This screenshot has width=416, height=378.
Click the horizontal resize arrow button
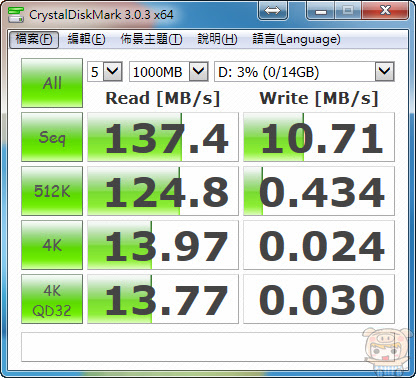(x=273, y=11)
